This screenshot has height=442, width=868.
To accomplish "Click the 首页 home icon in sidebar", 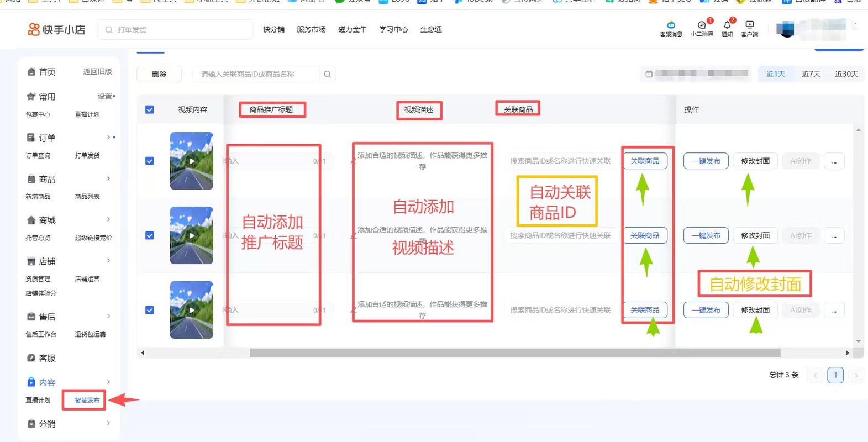I will [x=31, y=72].
